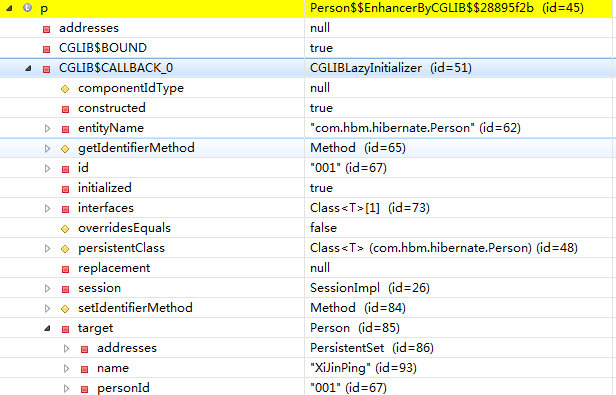Viewport: 616px width, 395px height.
Task: Click red field icon of id
Action: coord(65,169)
